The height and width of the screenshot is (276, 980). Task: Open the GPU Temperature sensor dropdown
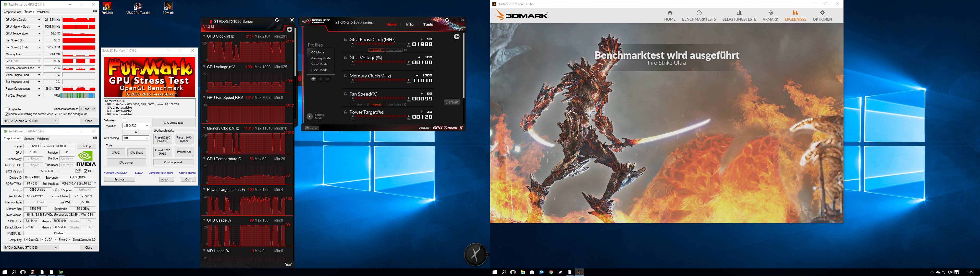[x=39, y=33]
